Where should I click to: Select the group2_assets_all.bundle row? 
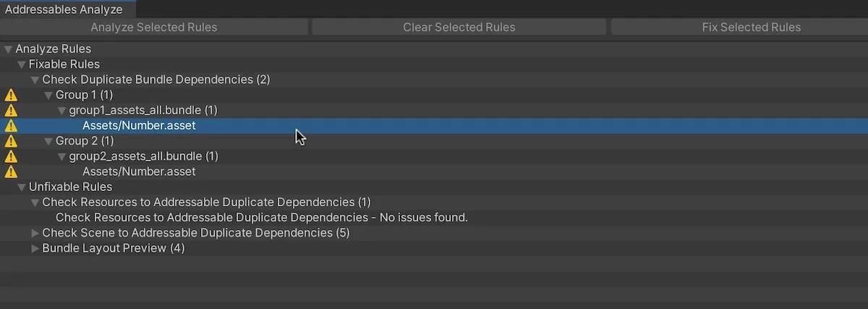(434, 156)
